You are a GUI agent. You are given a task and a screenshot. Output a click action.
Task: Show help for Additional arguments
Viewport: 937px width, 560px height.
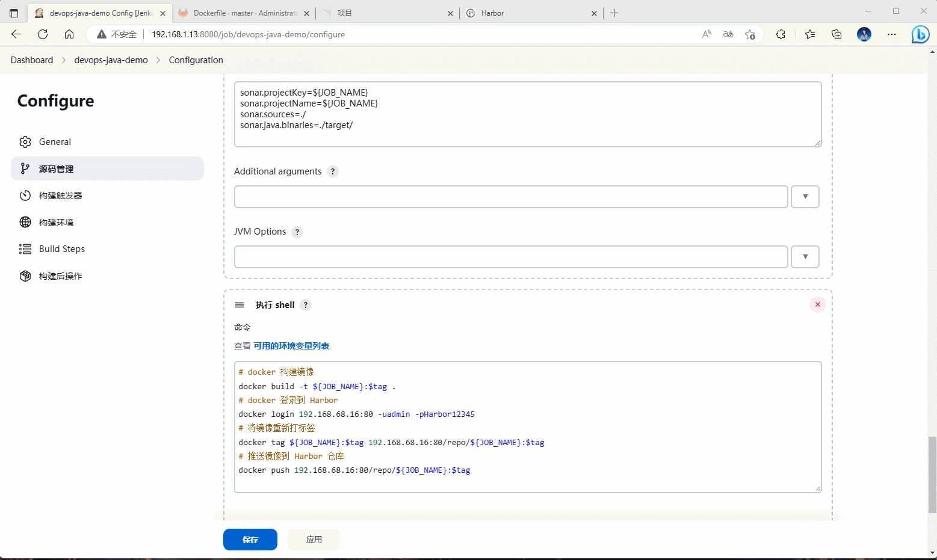(333, 171)
